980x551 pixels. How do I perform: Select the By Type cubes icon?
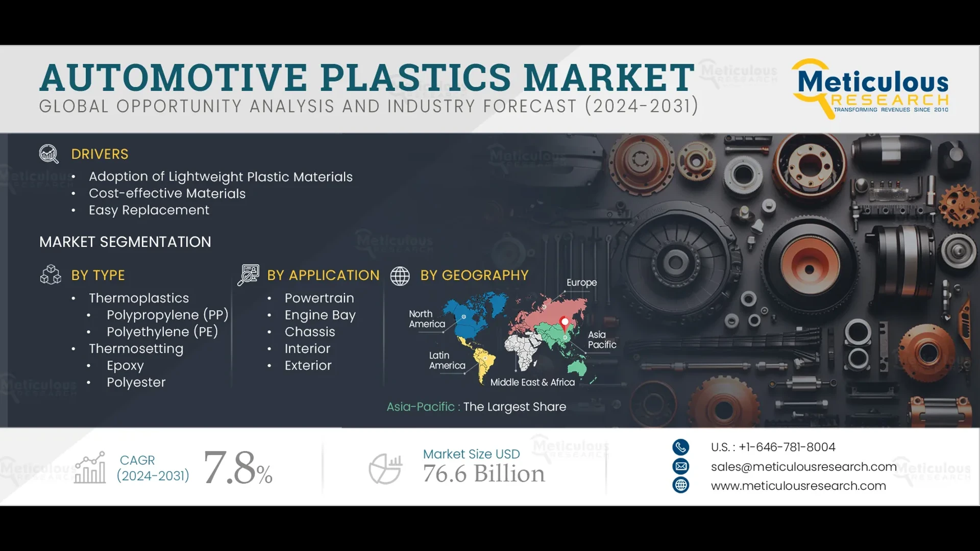[50, 275]
